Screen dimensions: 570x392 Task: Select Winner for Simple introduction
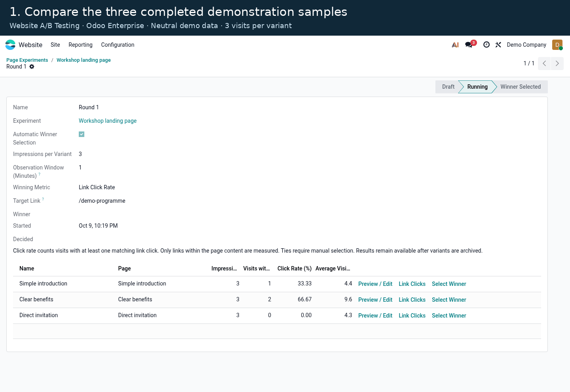pos(449,284)
